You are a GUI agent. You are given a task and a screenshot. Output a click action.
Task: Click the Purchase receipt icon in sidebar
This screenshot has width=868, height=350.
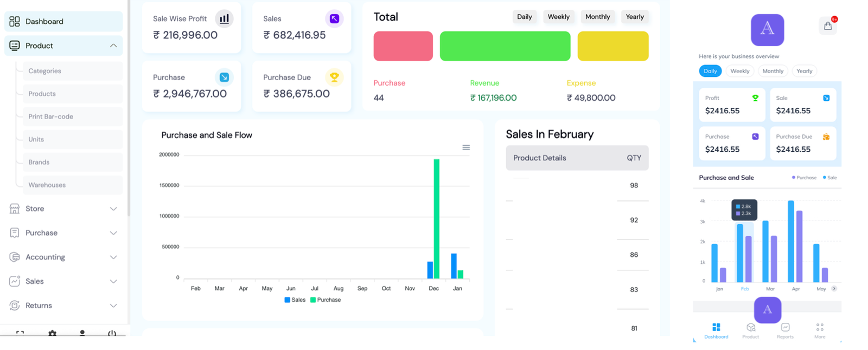(15, 233)
